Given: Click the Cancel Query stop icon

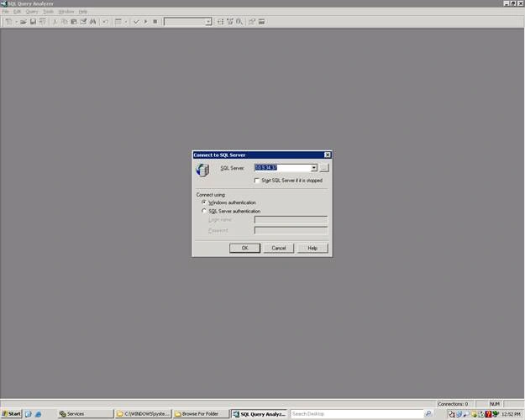Looking at the screenshot, I should 155,22.
